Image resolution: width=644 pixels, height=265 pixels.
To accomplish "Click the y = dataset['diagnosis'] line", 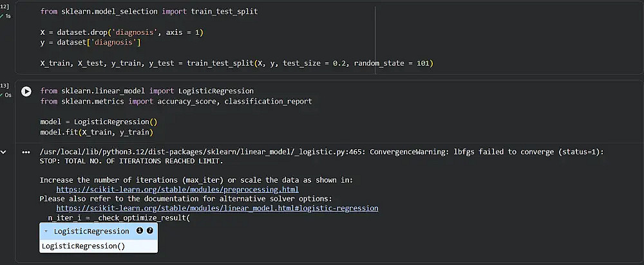I will point(90,42).
